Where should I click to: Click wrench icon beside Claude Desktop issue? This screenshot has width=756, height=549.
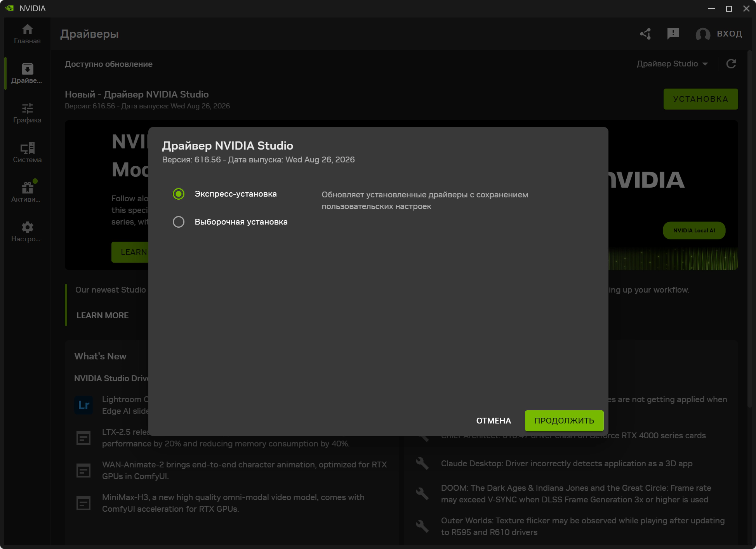pos(422,464)
